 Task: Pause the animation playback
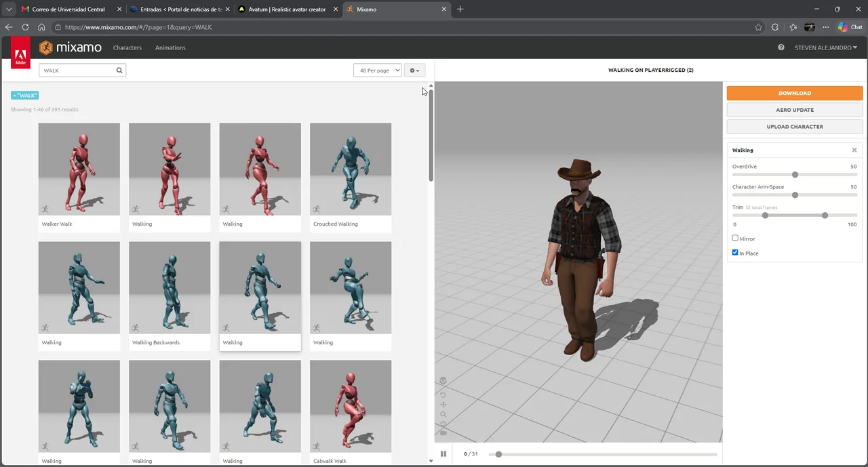(x=443, y=454)
